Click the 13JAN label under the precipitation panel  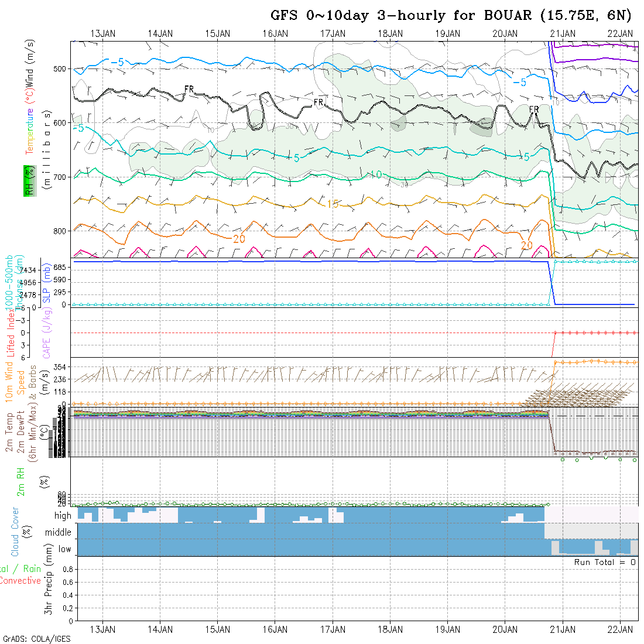103,629
